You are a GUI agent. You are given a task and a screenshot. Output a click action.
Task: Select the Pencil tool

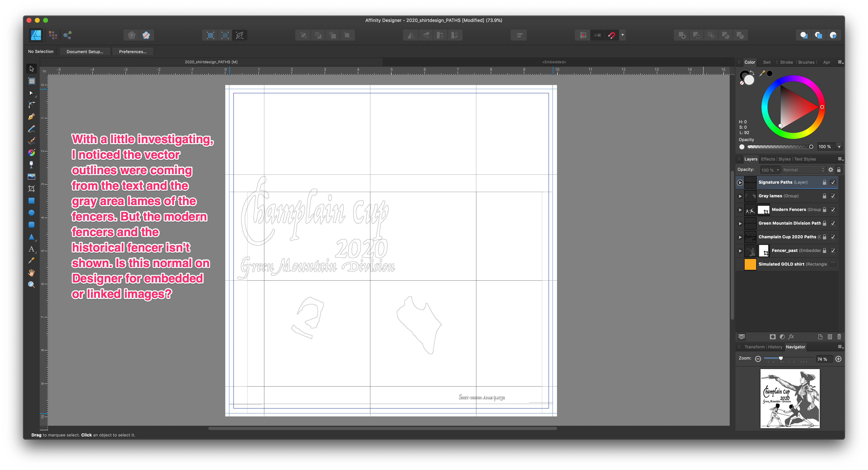pyautogui.click(x=31, y=129)
